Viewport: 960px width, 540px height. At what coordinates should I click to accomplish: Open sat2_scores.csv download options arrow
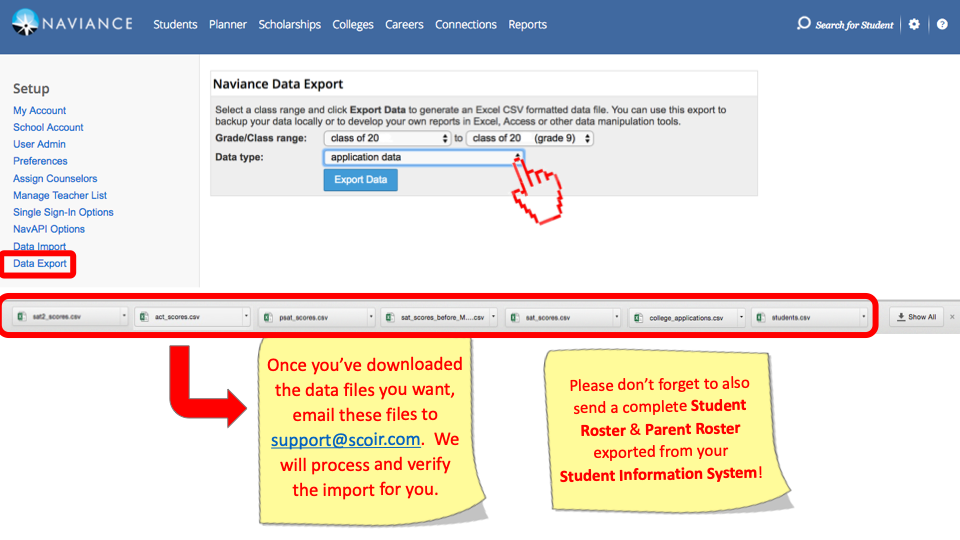click(x=124, y=316)
